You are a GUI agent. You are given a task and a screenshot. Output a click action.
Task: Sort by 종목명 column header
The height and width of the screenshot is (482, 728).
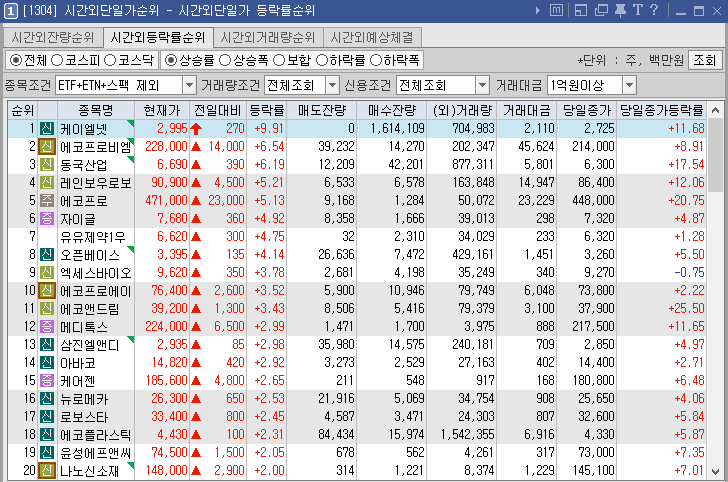pyautogui.click(x=96, y=111)
